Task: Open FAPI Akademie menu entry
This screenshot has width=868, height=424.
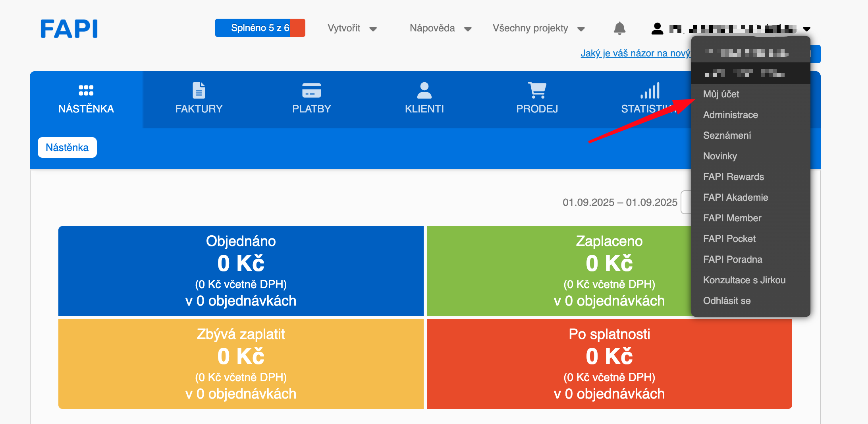Action: pyautogui.click(x=750, y=197)
